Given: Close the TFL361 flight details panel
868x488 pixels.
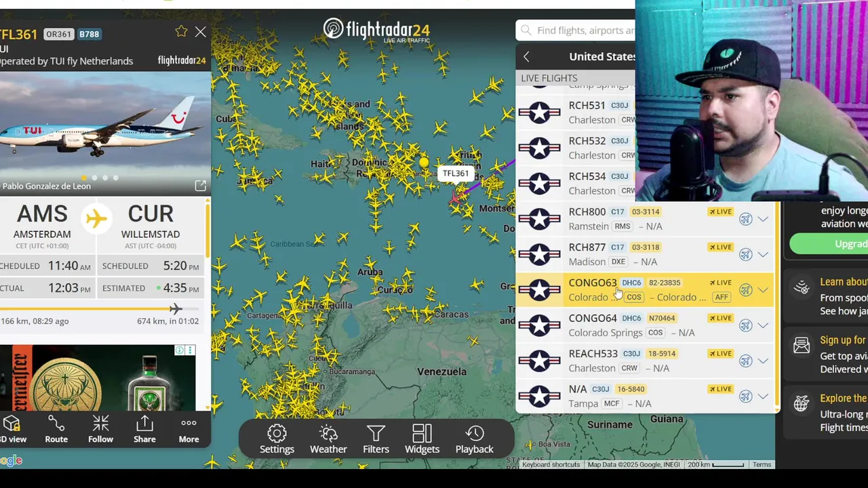Looking at the screenshot, I should pyautogui.click(x=200, y=32).
